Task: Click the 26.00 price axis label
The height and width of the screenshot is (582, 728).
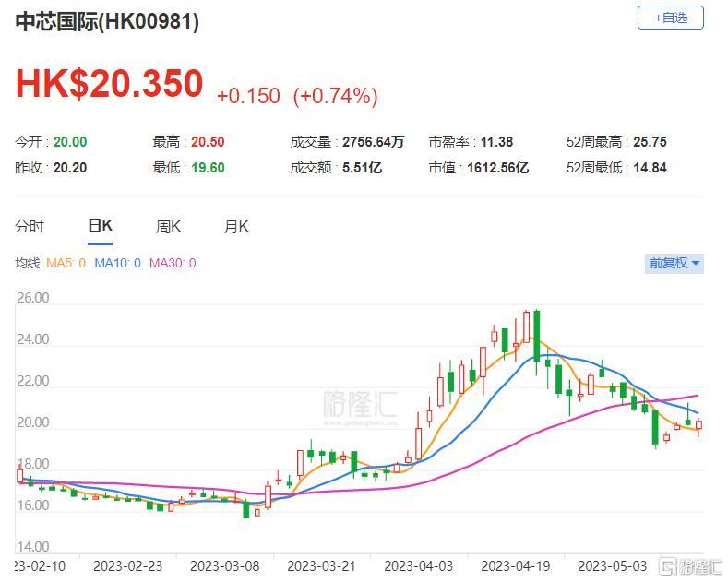Action: coord(33,298)
